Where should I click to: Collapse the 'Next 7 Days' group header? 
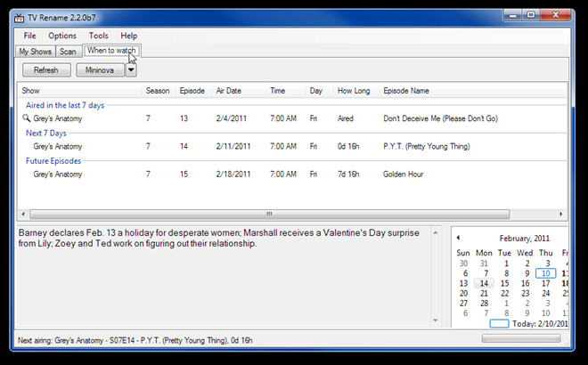pos(45,133)
